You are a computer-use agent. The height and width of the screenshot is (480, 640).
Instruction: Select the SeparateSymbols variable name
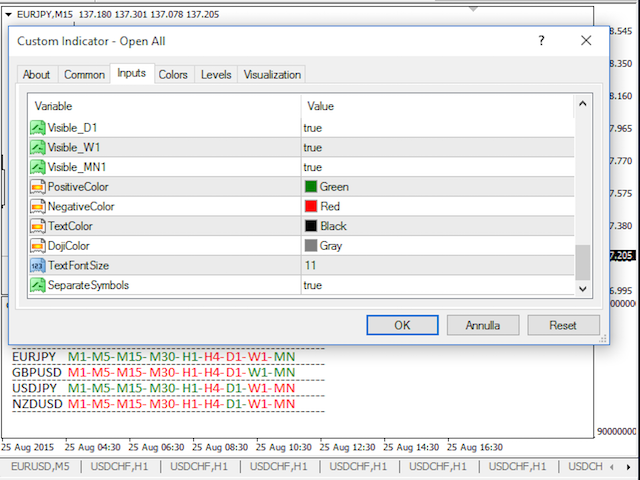(88, 285)
